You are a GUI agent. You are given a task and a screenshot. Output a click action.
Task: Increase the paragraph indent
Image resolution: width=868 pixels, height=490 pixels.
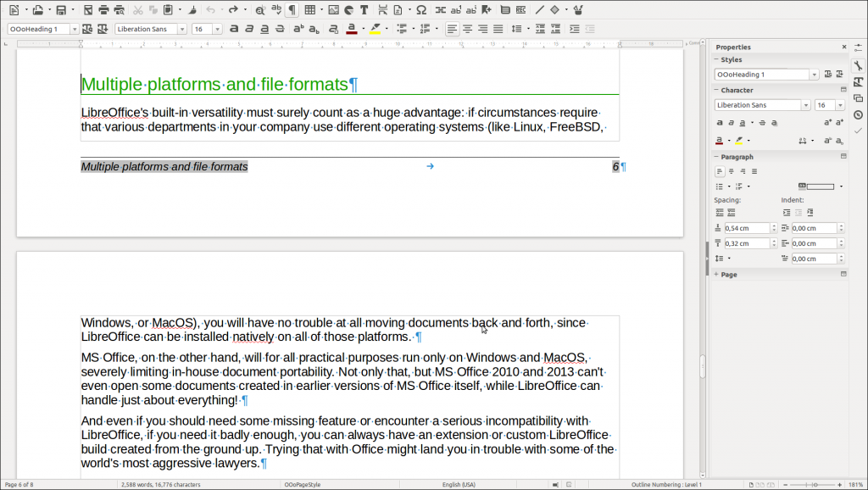tap(574, 28)
